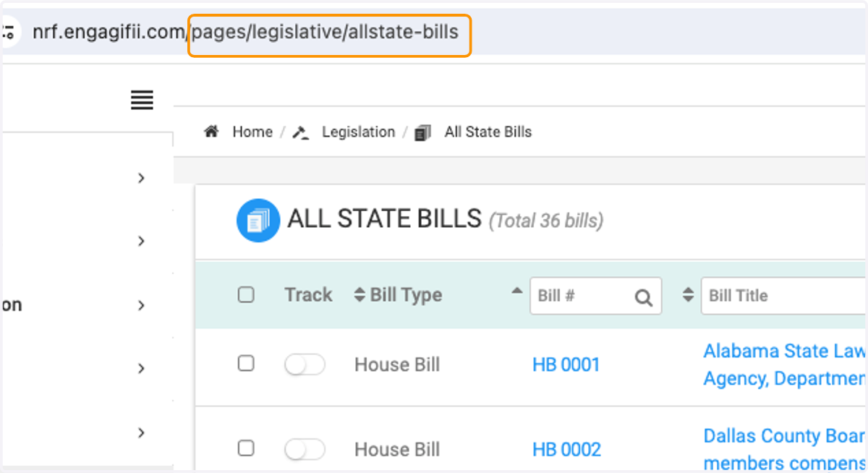
Task: Expand the fourth sidebar chevron item
Action: coord(141,368)
